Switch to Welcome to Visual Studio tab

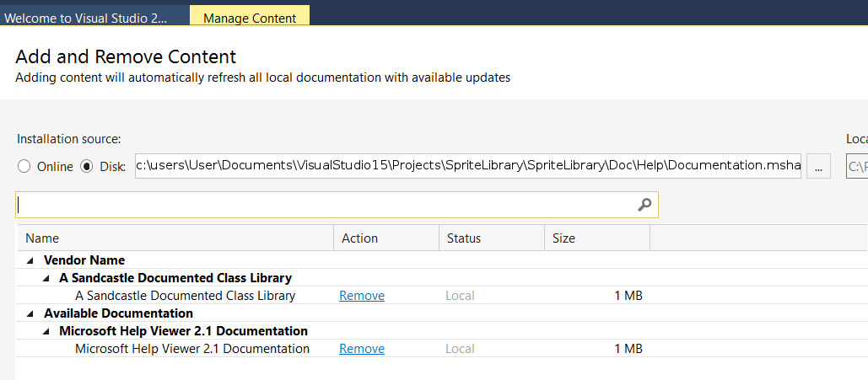coord(94,17)
